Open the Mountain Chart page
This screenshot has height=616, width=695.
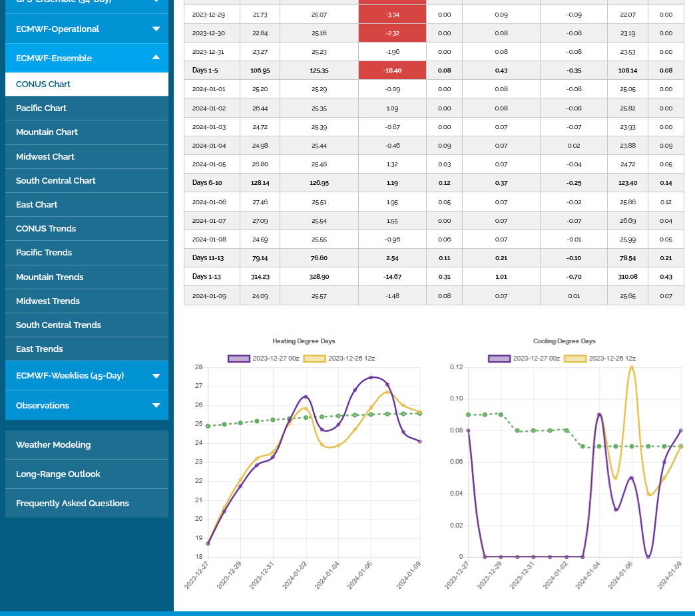point(47,132)
